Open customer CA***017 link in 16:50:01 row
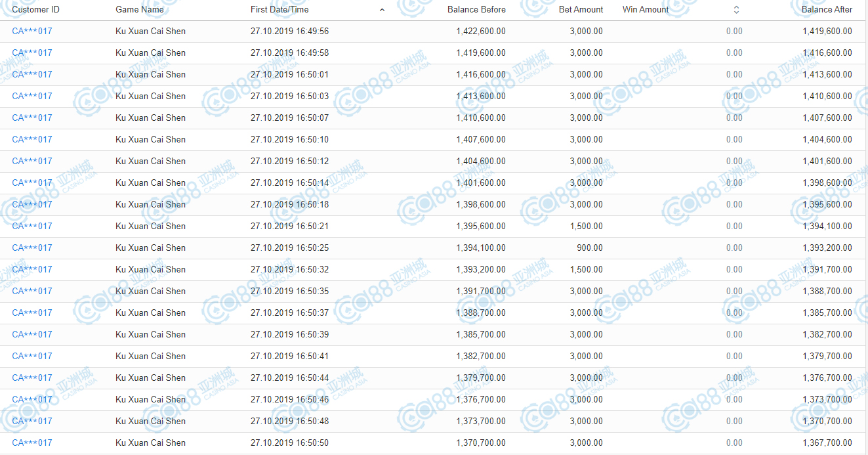This screenshot has height=455, width=868. (32, 75)
